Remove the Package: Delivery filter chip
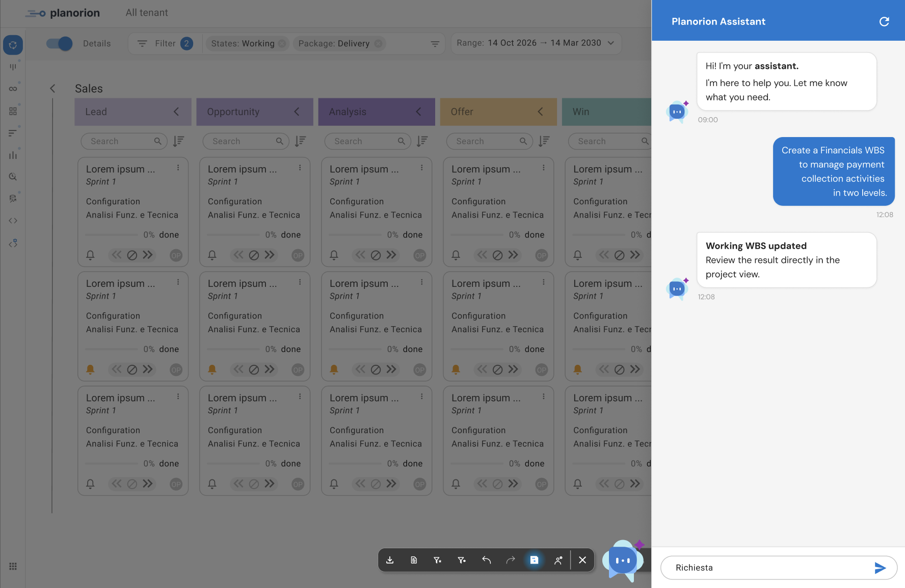This screenshot has width=905, height=588. tap(378, 44)
